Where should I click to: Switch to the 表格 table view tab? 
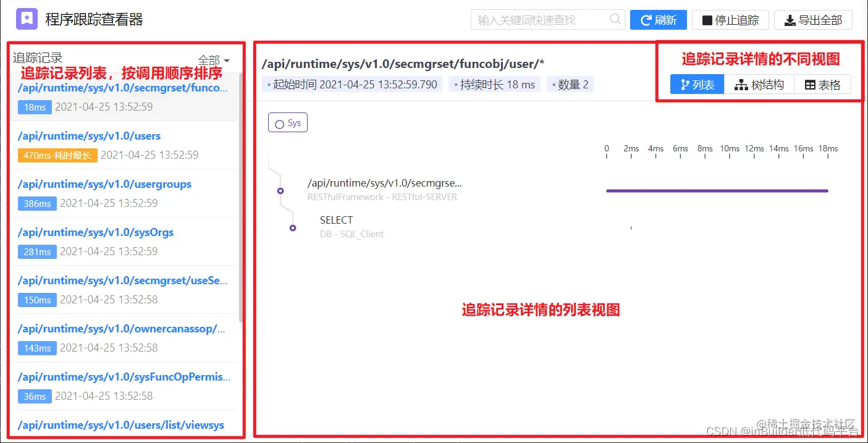point(823,85)
